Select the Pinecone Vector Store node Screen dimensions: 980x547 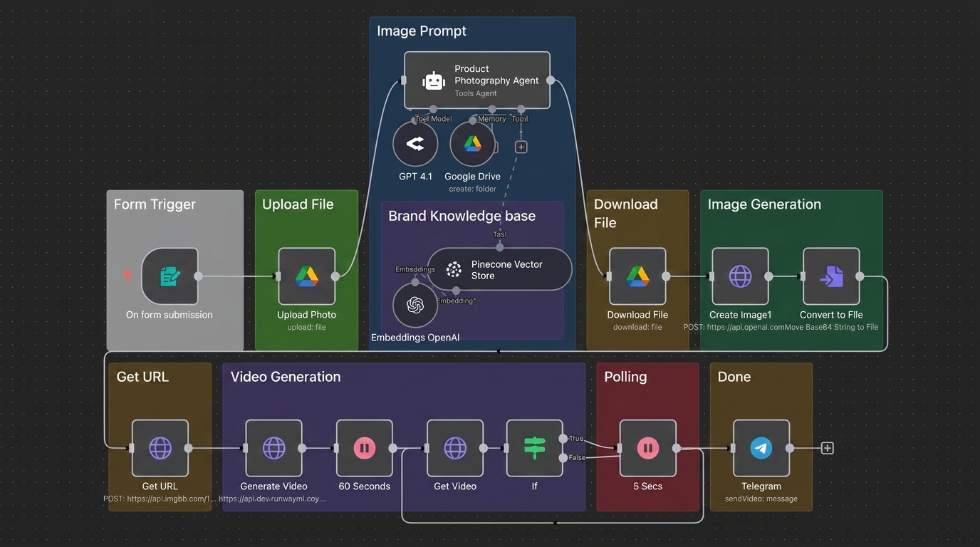(500, 269)
